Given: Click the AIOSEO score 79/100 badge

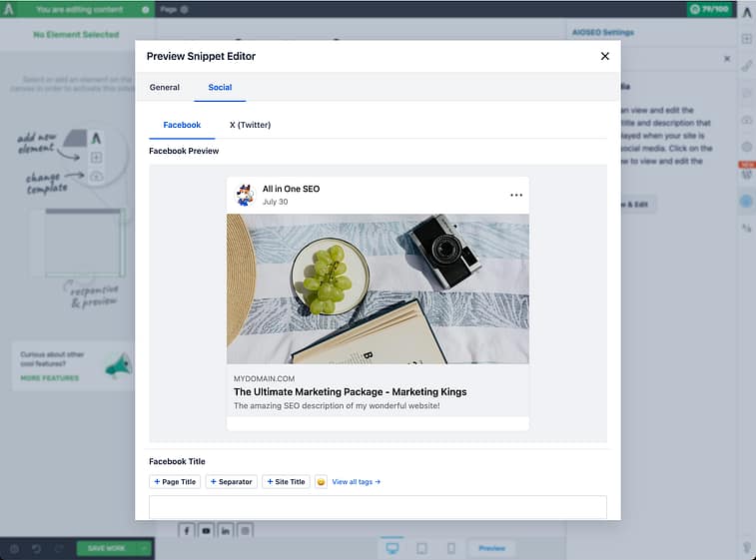Looking at the screenshot, I should (708, 9).
